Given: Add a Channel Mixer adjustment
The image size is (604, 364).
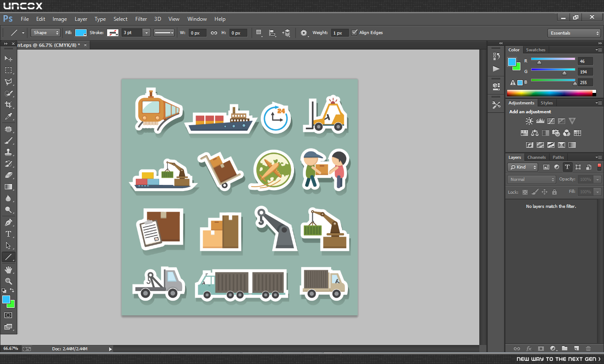Looking at the screenshot, I should click(x=567, y=133).
